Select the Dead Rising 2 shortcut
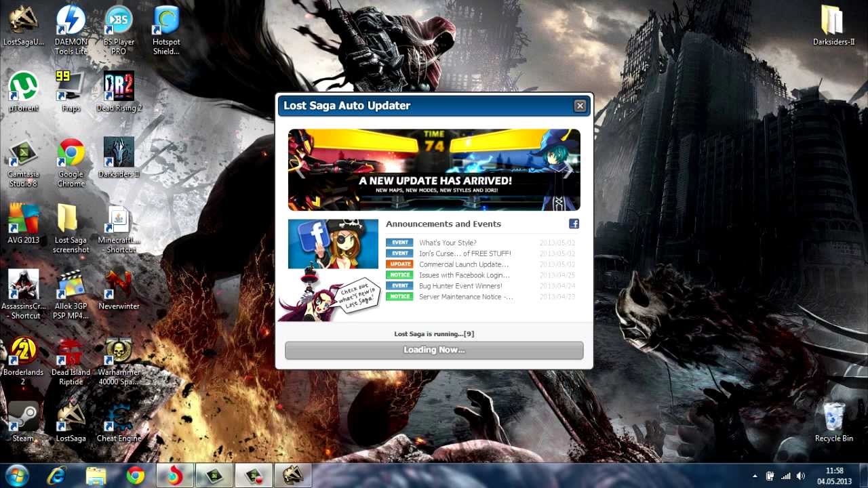The width and height of the screenshot is (868, 488). [x=119, y=92]
